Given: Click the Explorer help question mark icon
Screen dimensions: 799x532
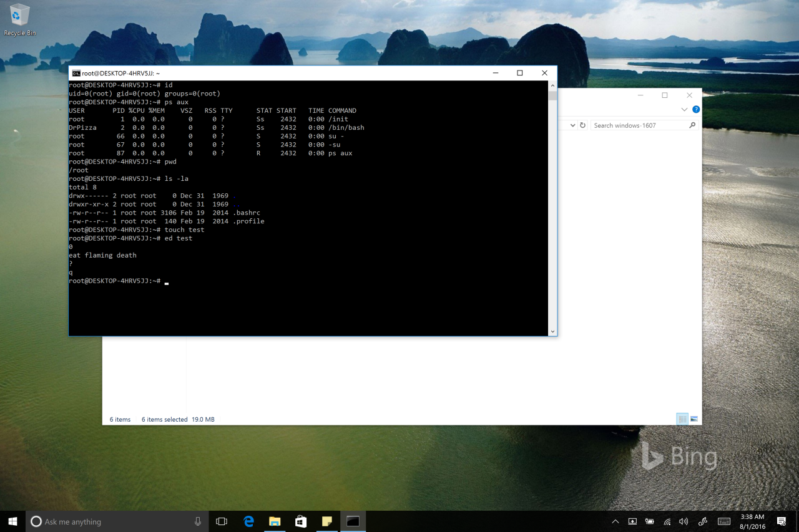Looking at the screenshot, I should click(696, 109).
